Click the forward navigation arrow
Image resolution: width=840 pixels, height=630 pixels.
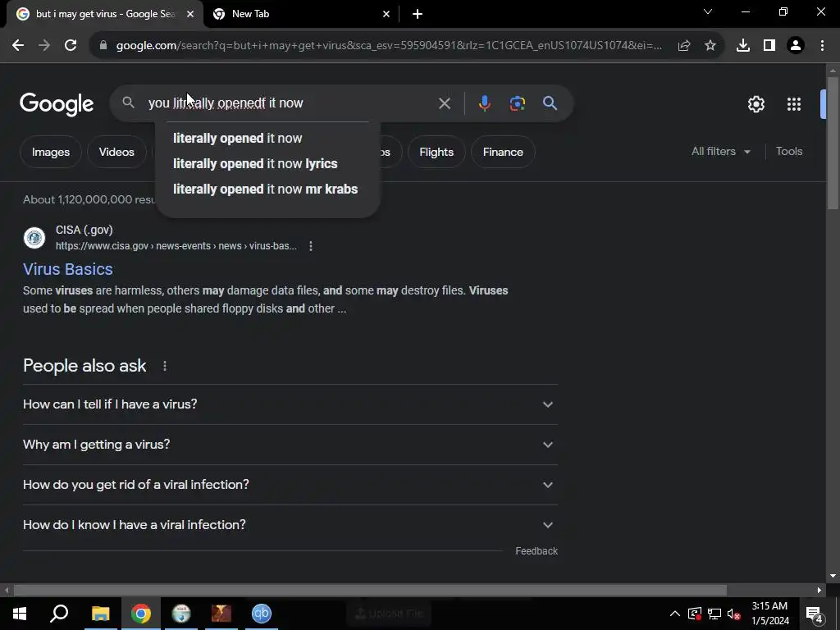pos(44,46)
